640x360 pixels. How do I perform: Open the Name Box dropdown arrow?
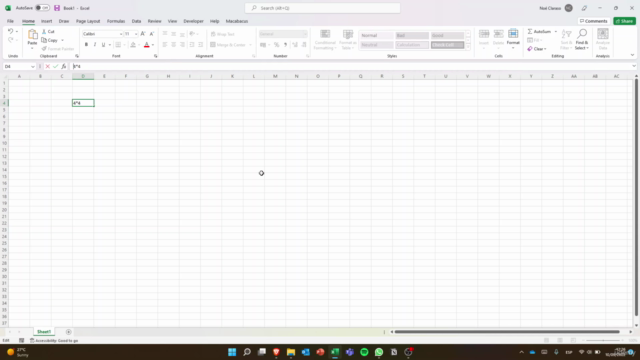[x=33, y=66]
